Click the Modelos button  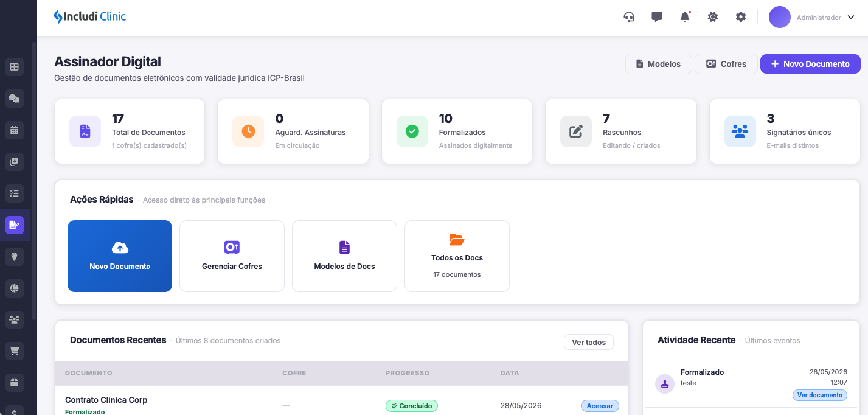tap(659, 64)
